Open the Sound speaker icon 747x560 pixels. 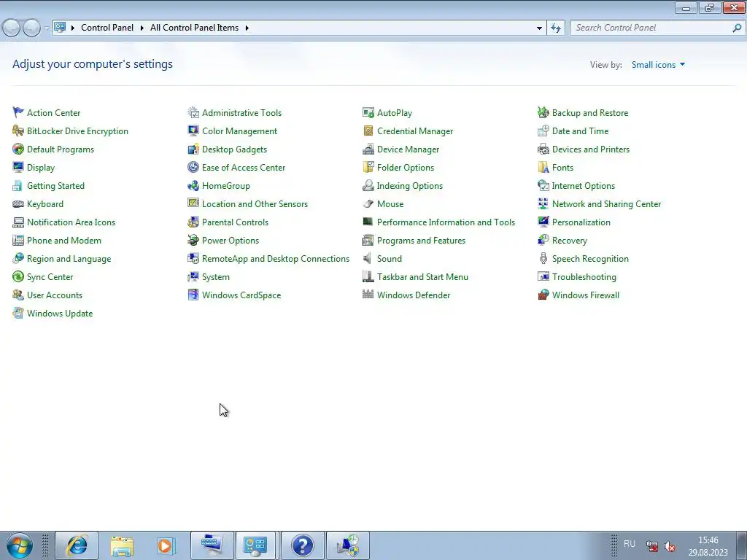point(368,259)
